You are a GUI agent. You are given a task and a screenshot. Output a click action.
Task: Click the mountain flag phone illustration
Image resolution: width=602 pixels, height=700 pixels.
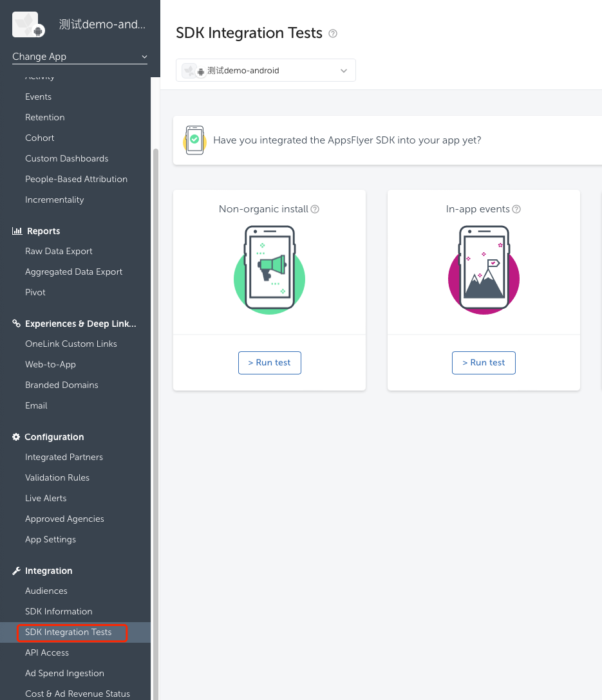click(484, 270)
